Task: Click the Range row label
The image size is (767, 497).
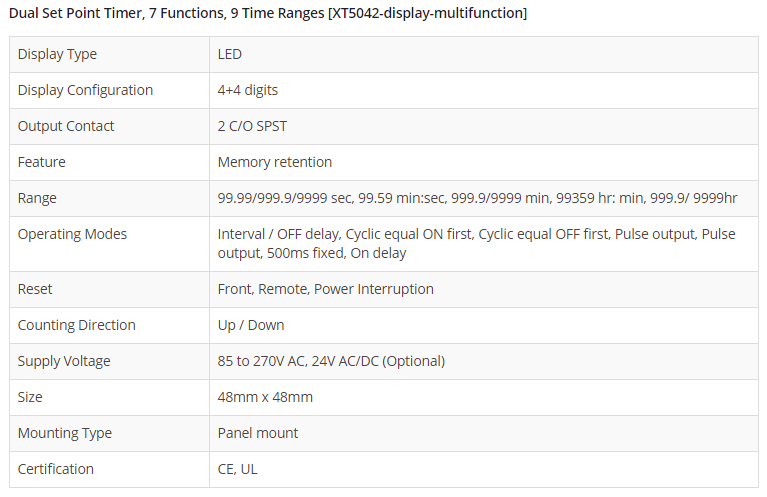Action: 37,198
